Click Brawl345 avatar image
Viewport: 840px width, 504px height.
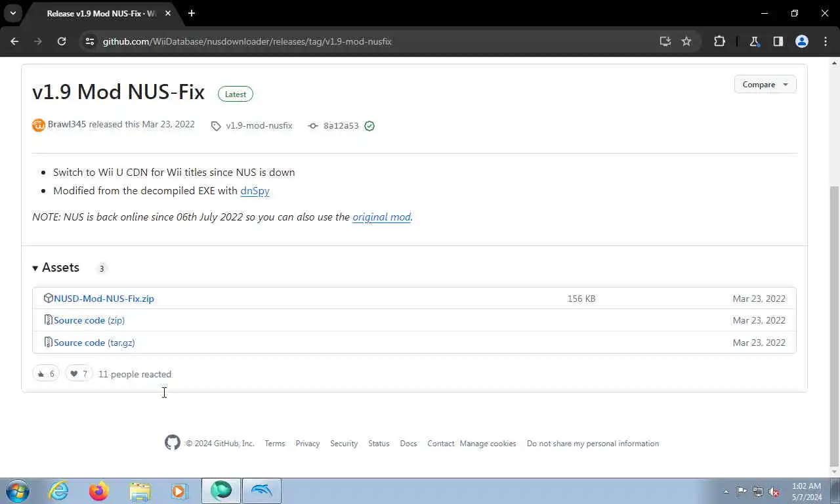(x=39, y=125)
